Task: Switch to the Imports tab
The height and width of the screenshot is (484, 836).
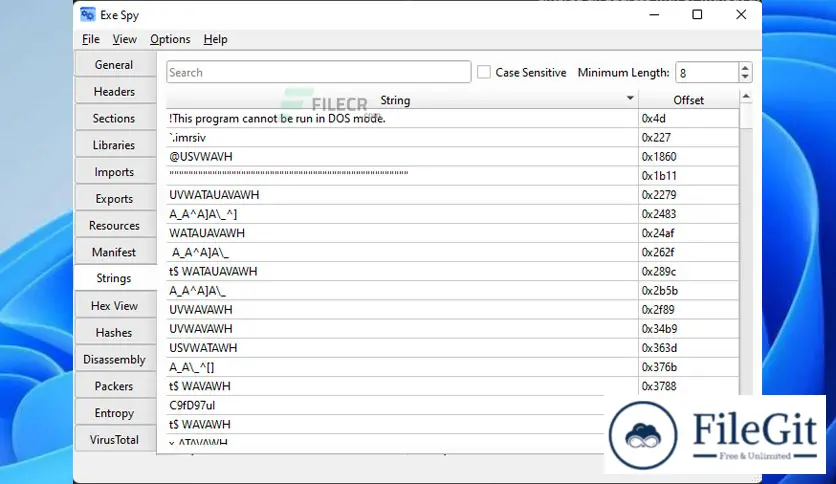Action: [114, 172]
